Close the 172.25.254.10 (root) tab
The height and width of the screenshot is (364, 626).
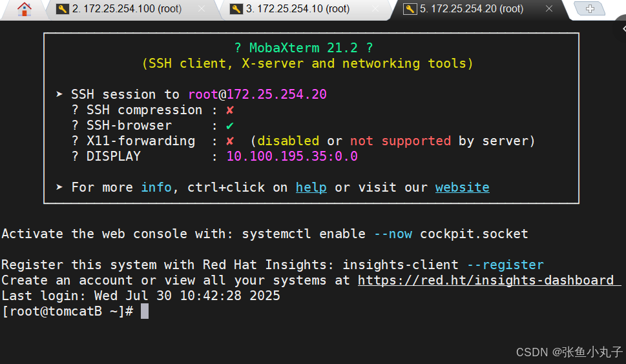[375, 9]
